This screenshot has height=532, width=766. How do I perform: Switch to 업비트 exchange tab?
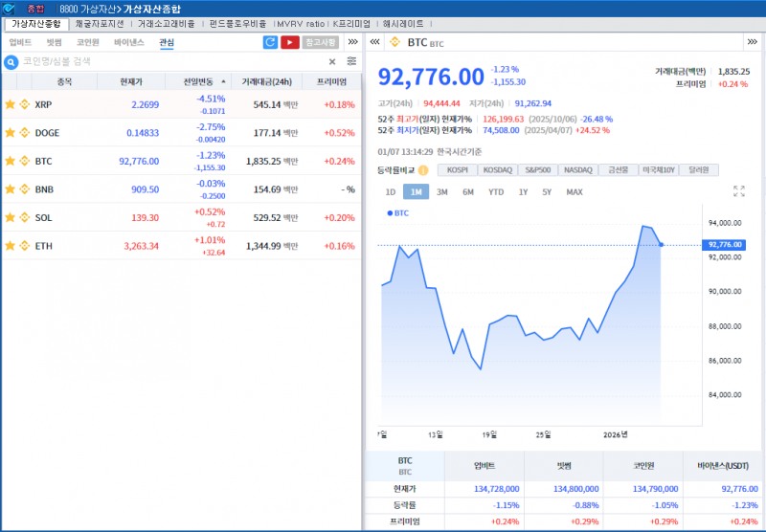tap(20, 42)
